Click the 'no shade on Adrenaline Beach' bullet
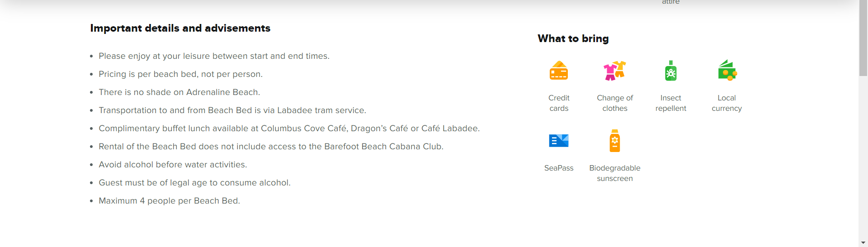This screenshot has height=247, width=868. (x=179, y=92)
